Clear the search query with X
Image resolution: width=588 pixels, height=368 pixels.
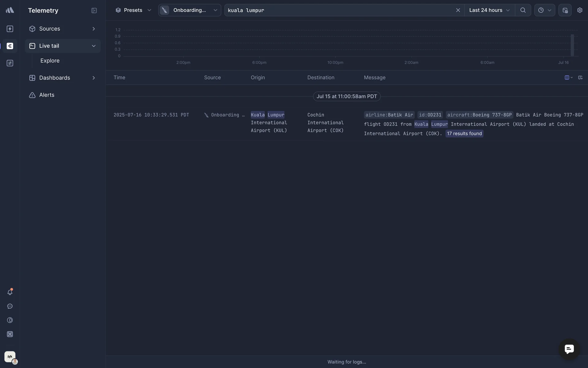pos(458,10)
